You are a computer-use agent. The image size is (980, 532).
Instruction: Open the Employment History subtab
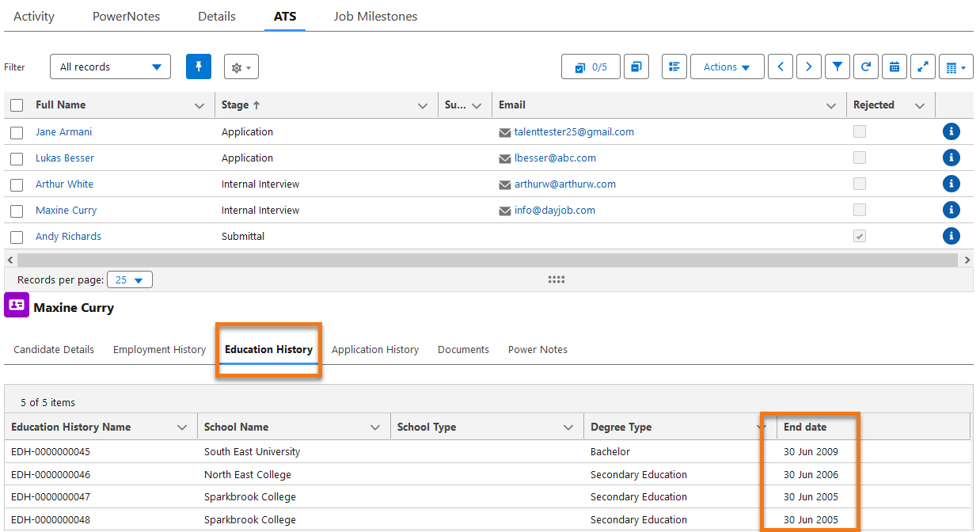click(159, 350)
